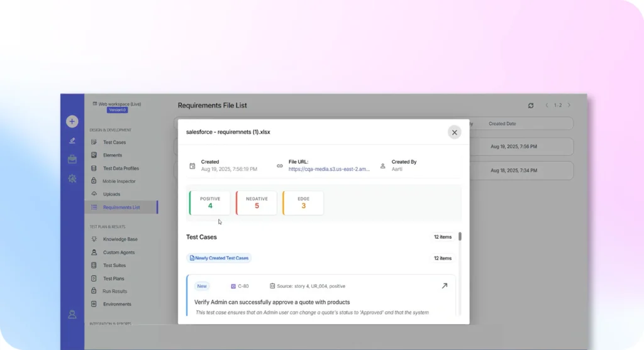Image resolution: width=644 pixels, height=350 pixels.
Task: Open the user profile icon in left rail
Action: click(72, 314)
